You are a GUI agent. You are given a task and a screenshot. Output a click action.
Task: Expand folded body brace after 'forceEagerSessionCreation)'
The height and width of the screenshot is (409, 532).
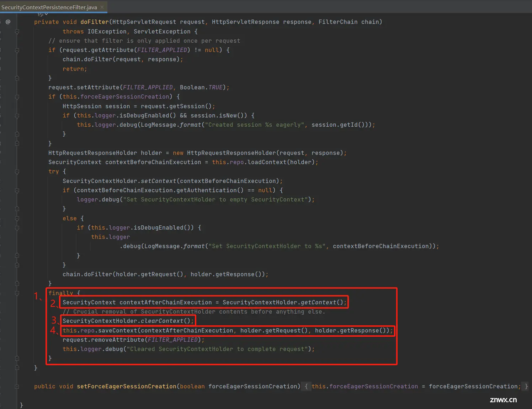point(306,386)
